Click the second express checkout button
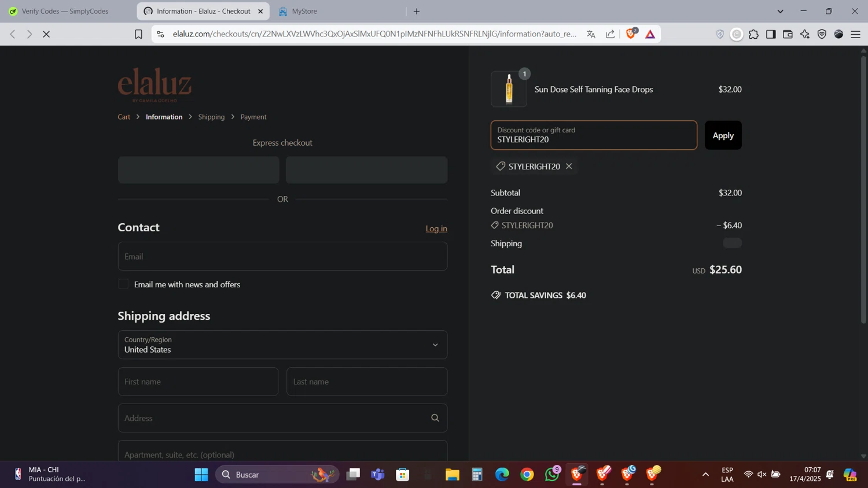 [x=366, y=170]
